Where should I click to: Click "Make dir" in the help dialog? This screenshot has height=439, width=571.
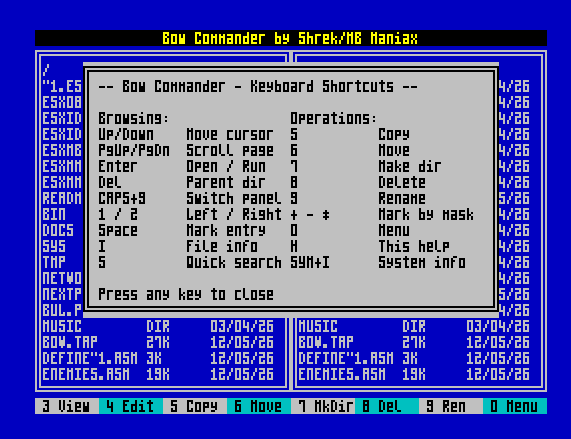coord(410,166)
